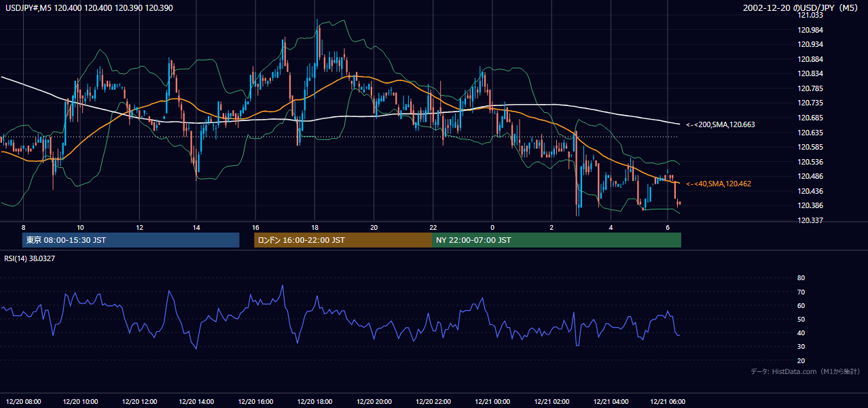Click RSI scale value 30

click(801, 346)
